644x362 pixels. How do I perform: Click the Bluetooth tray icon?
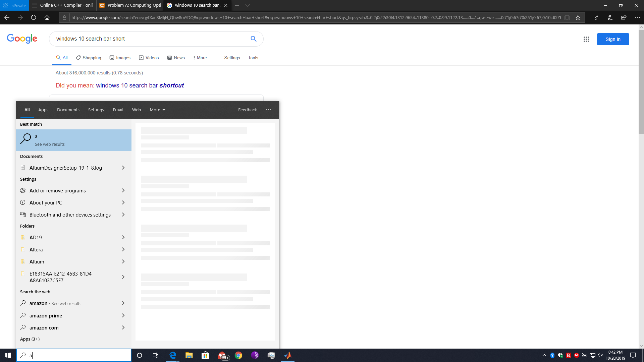coord(552,355)
